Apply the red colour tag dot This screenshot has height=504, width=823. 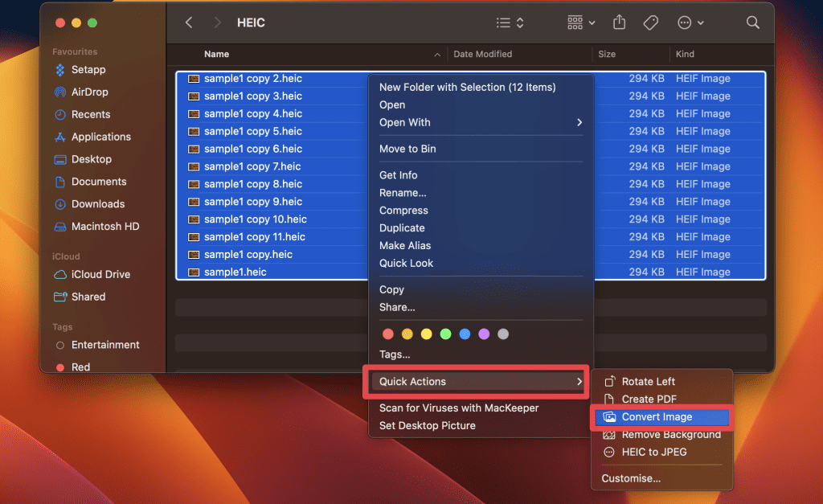388,334
